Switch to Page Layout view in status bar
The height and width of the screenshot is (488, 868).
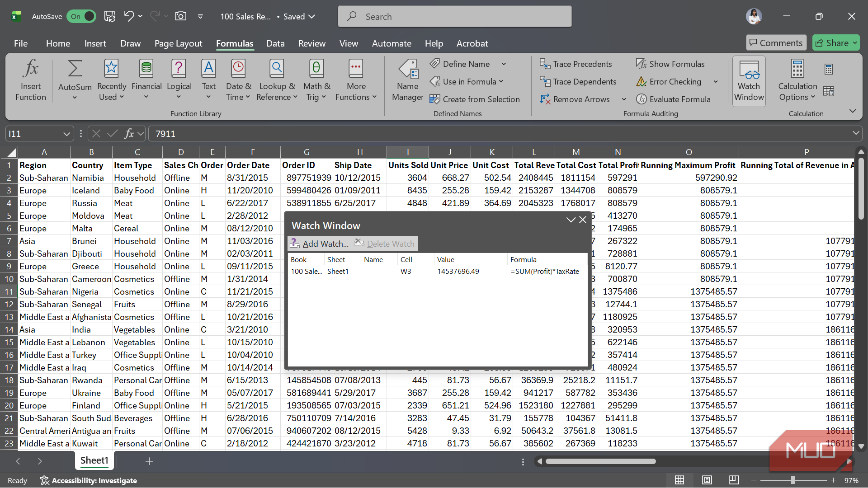[707, 480]
